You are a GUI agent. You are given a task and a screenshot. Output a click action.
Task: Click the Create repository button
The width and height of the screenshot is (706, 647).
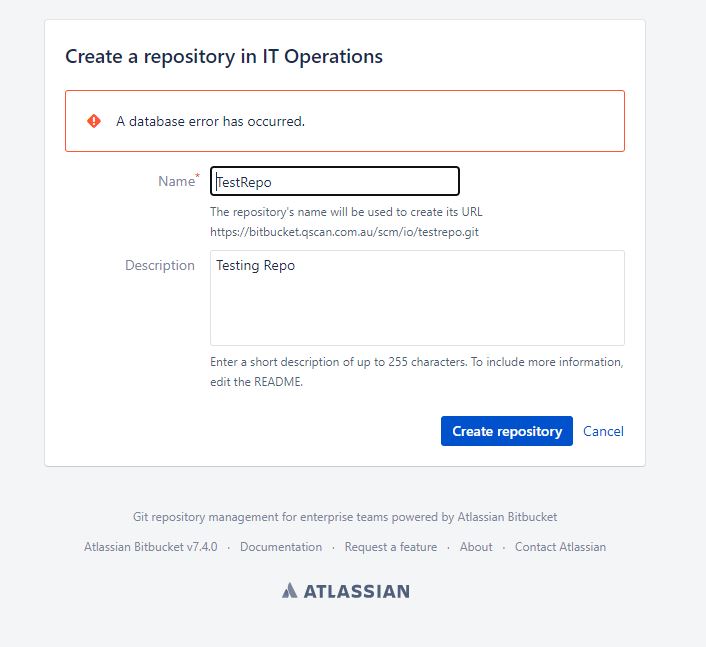point(507,431)
